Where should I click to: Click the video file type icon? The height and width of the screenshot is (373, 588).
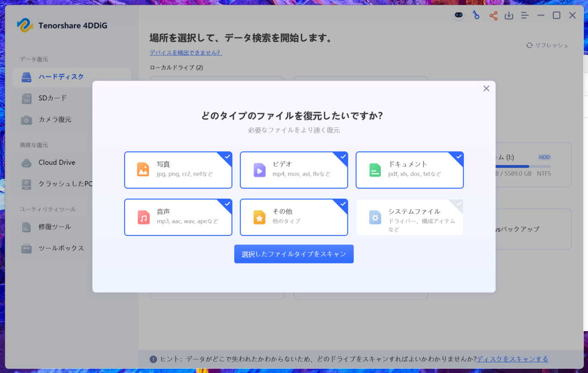259,170
